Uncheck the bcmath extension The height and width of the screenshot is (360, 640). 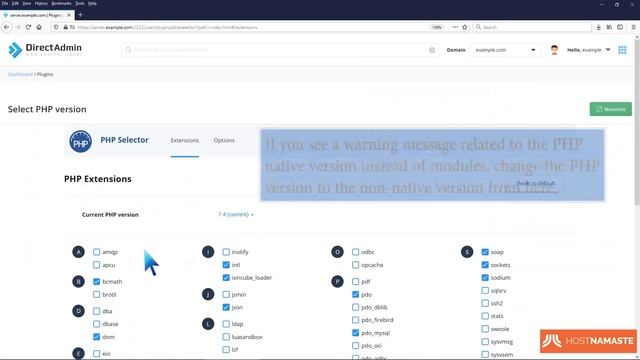coord(96,282)
